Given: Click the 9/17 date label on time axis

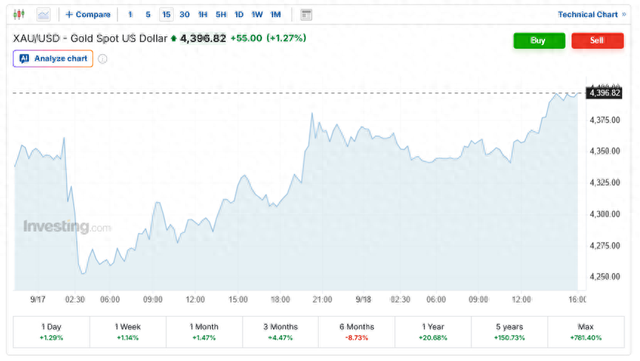Looking at the screenshot, I should point(38,300).
